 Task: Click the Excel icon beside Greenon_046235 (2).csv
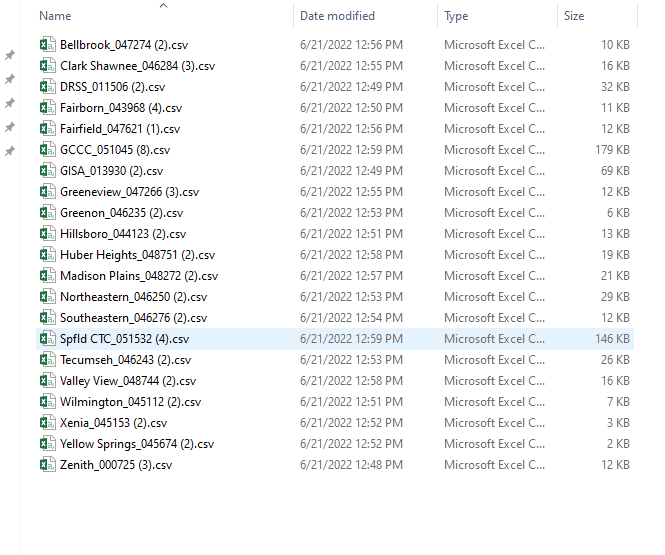[48, 212]
